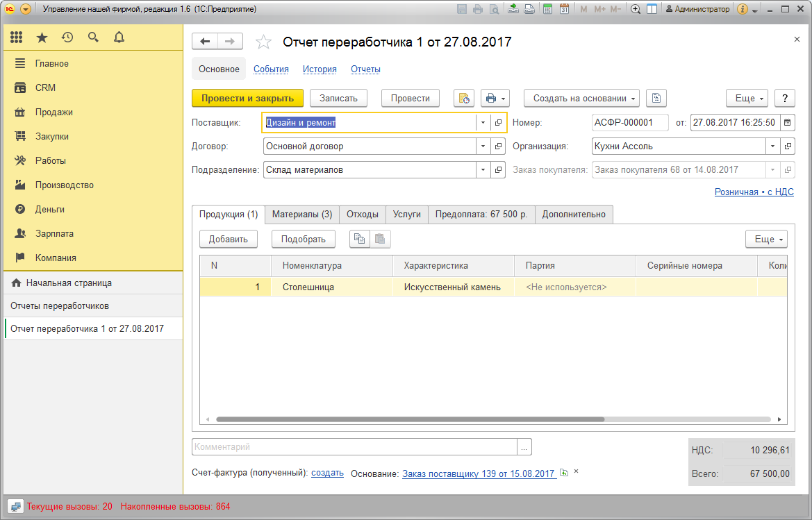Open the notifications bell
Viewport: 812px width, 520px height.
tap(119, 37)
